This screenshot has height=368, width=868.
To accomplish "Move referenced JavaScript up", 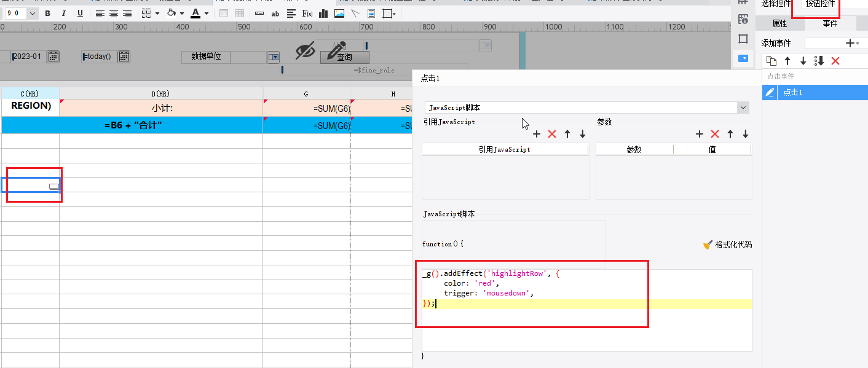I will (x=567, y=134).
